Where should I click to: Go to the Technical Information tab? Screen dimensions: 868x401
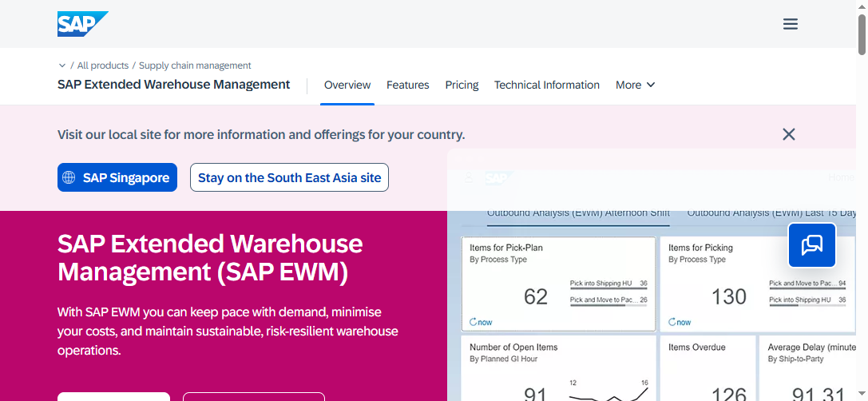coord(546,85)
